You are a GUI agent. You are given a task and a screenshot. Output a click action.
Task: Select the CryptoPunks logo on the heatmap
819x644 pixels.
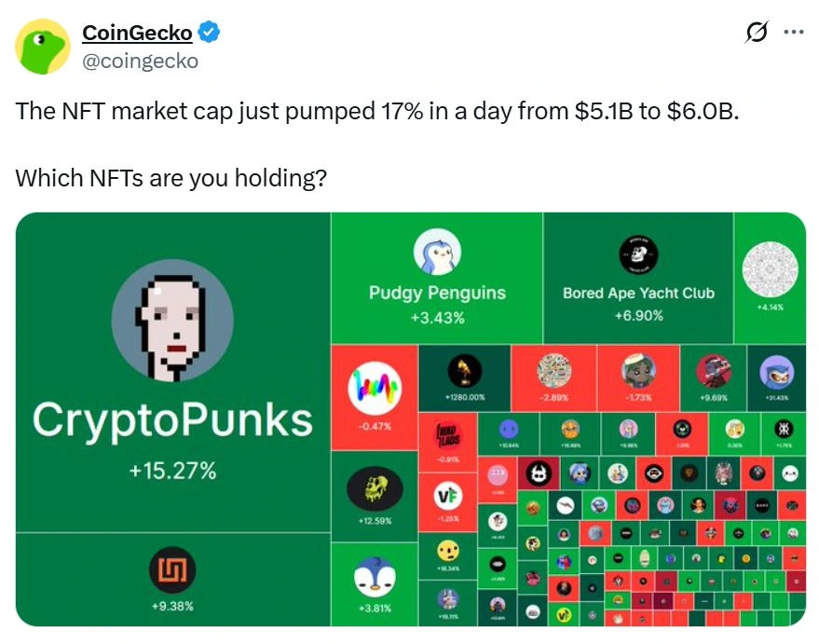point(171,320)
